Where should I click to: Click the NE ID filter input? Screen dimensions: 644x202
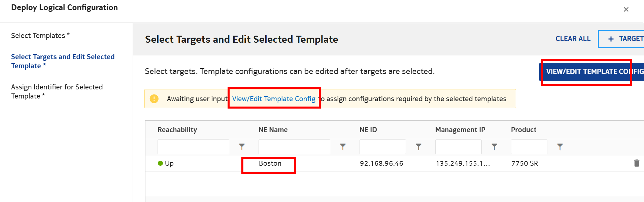coord(382,147)
